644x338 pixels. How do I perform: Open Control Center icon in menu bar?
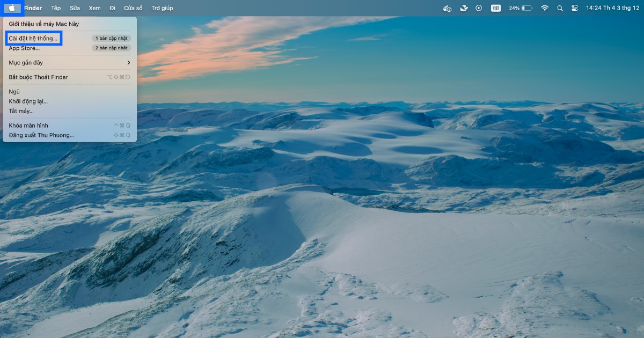click(x=574, y=8)
